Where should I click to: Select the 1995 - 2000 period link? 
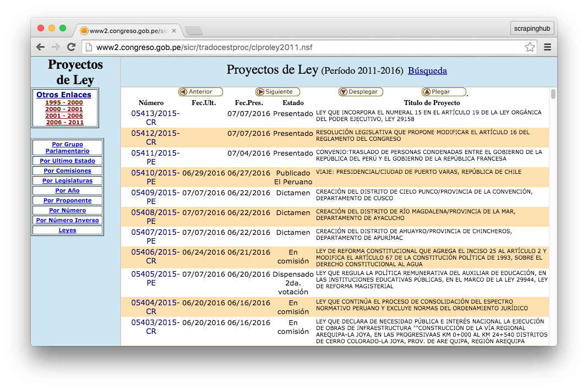pyautogui.click(x=64, y=102)
